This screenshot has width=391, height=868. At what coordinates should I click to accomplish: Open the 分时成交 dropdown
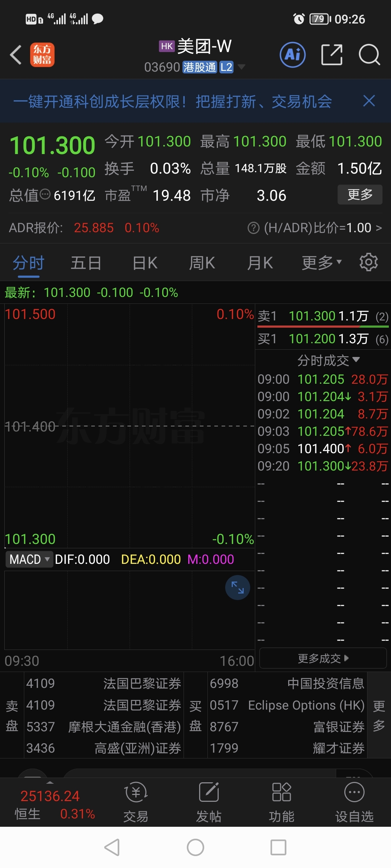pos(328,360)
